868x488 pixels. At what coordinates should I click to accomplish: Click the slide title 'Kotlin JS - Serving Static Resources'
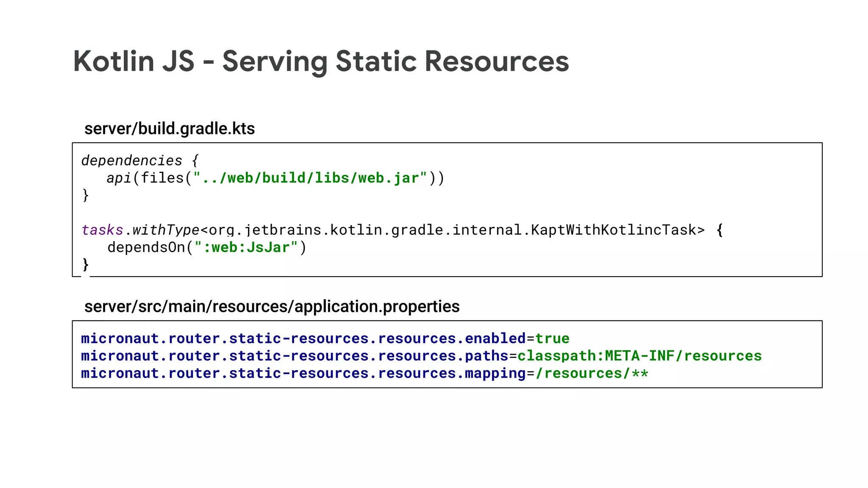pyautogui.click(x=321, y=61)
